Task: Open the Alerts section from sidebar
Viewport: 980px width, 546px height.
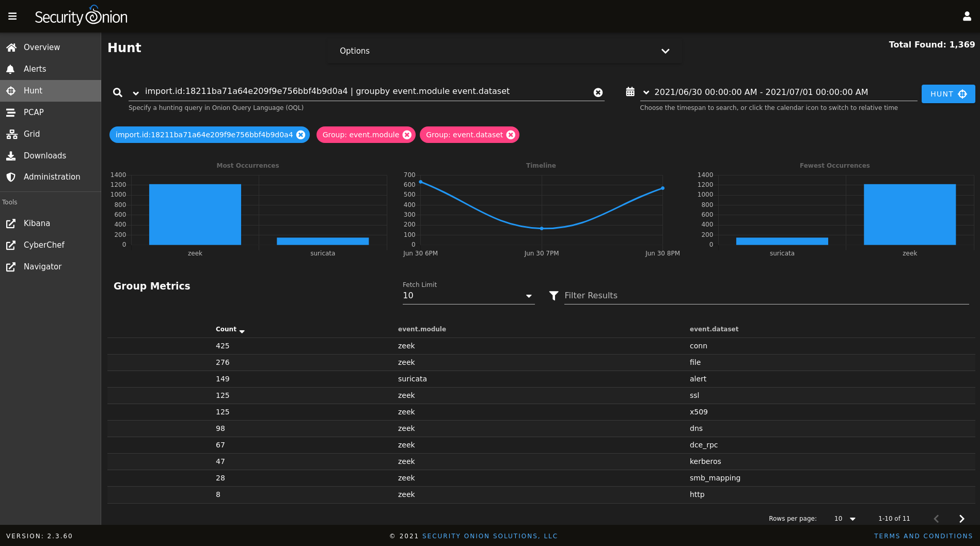Action: pyautogui.click(x=36, y=69)
